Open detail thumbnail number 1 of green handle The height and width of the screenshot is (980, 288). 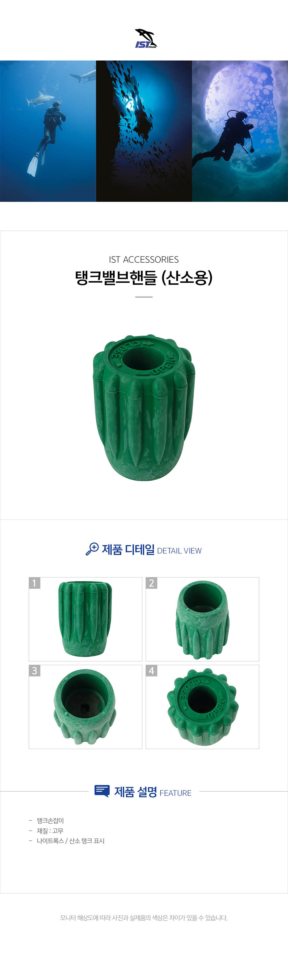coord(86,619)
